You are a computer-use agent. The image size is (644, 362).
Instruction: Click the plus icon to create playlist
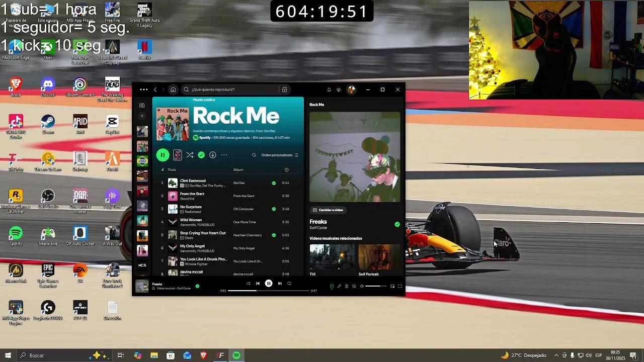click(x=142, y=116)
